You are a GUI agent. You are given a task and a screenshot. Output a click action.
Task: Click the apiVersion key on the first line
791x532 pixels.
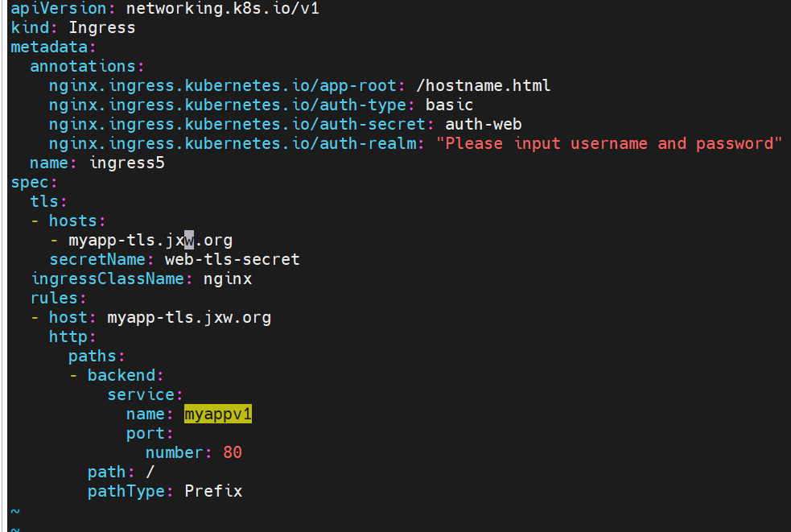pyautogui.click(x=59, y=9)
